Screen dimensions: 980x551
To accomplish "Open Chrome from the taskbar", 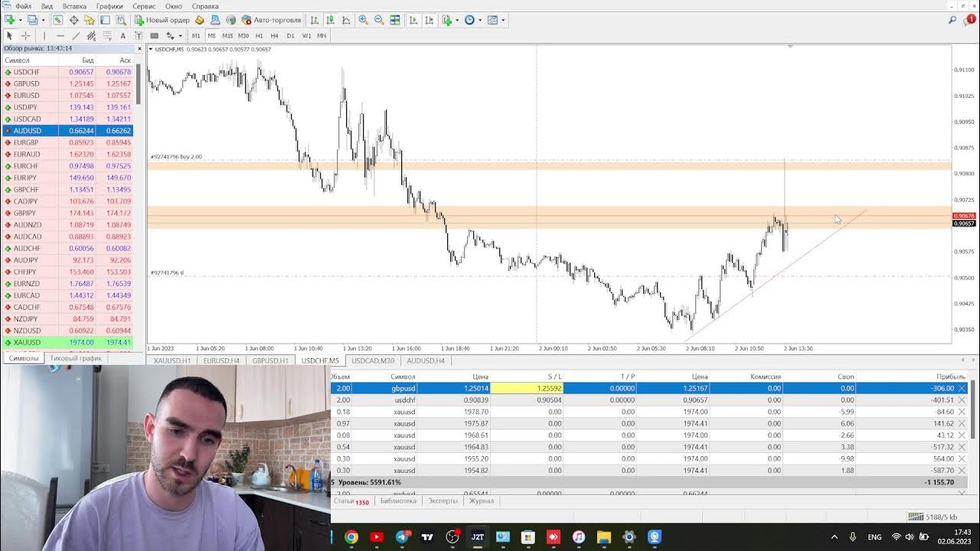I will 351,536.
